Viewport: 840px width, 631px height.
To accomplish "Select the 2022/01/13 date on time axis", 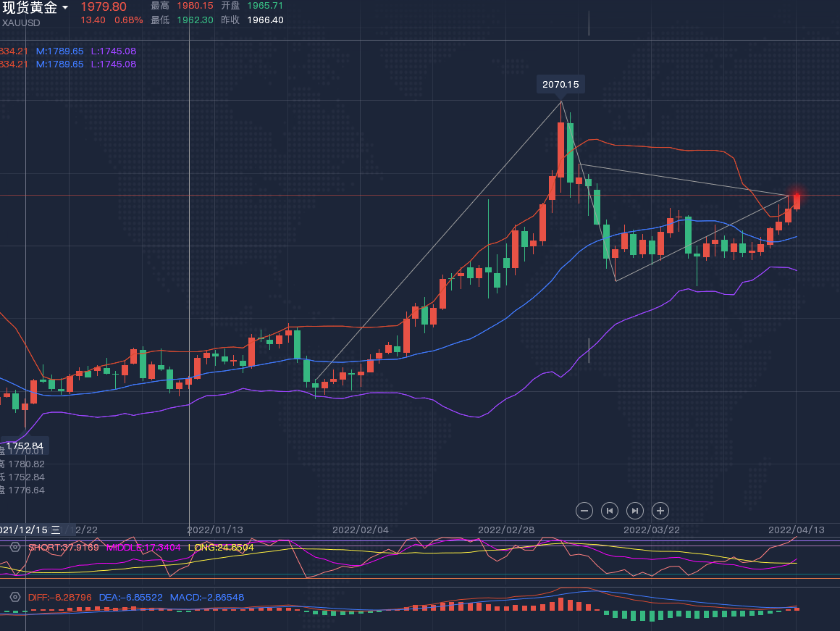I will 215,530.
